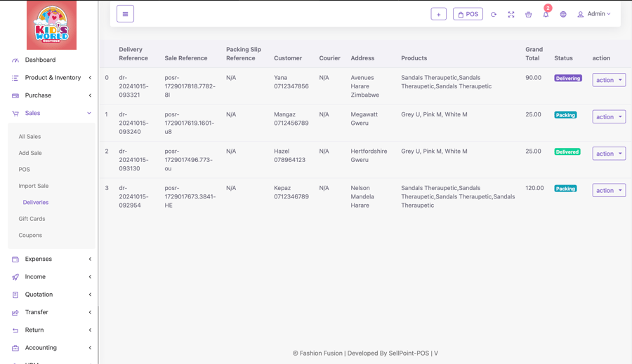This screenshot has width=632, height=364.
Task: Open the POS button in header
Action: coord(468,14)
